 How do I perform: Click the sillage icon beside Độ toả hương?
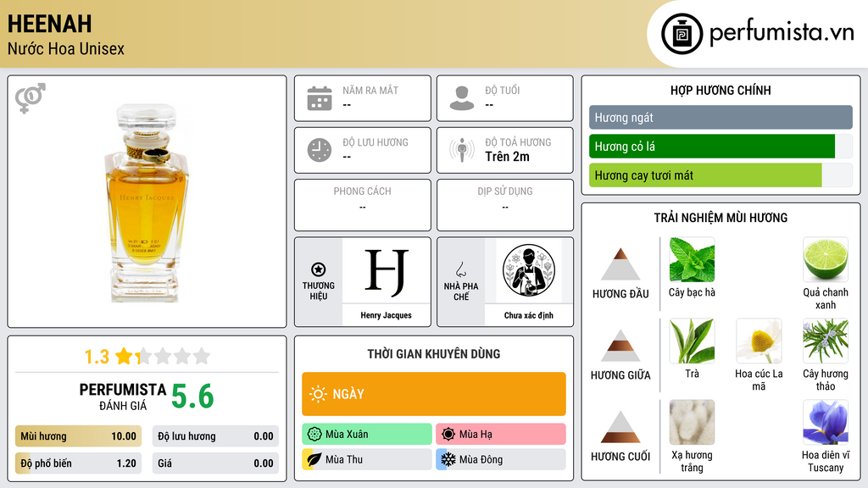pyautogui.click(x=462, y=150)
